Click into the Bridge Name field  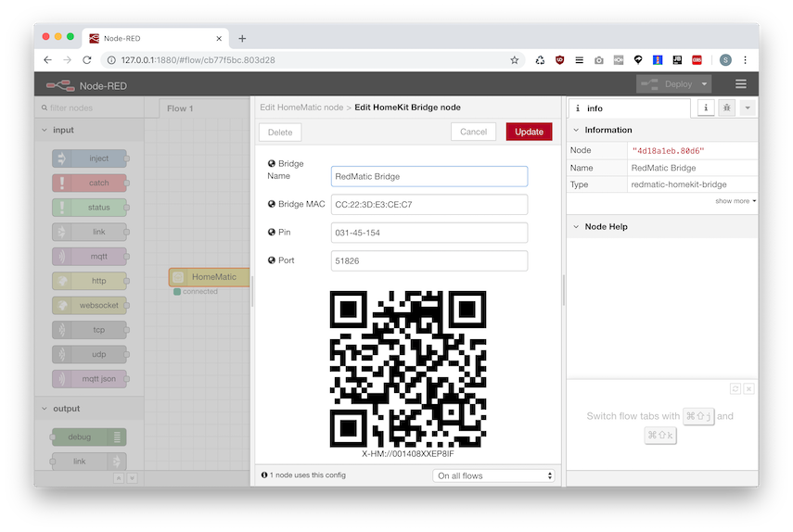[x=429, y=176]
